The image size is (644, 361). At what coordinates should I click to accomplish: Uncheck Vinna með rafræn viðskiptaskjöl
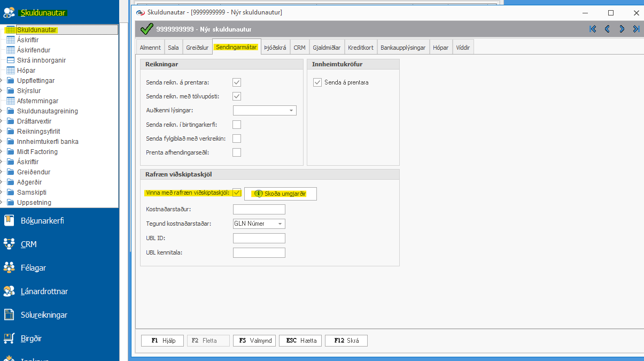tap(237, 193)
